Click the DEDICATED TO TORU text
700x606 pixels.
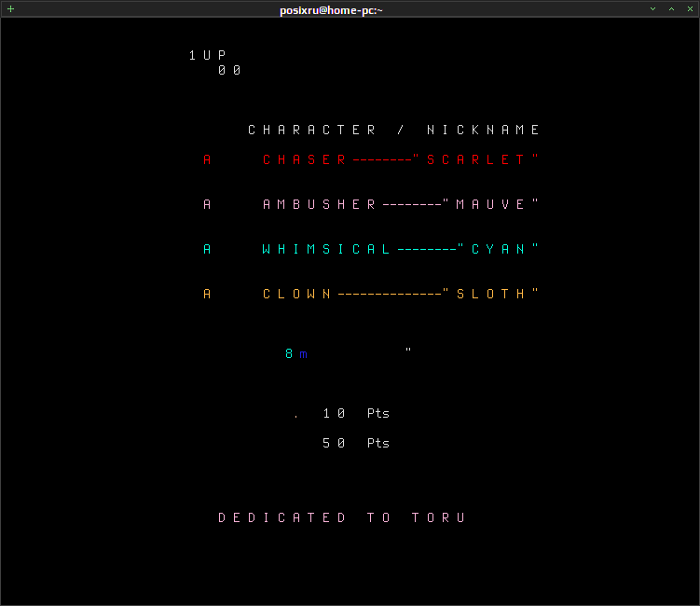[x=341, y=517]
